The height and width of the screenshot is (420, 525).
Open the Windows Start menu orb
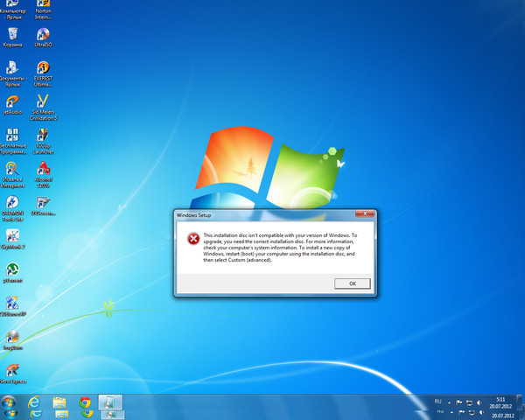9,402
